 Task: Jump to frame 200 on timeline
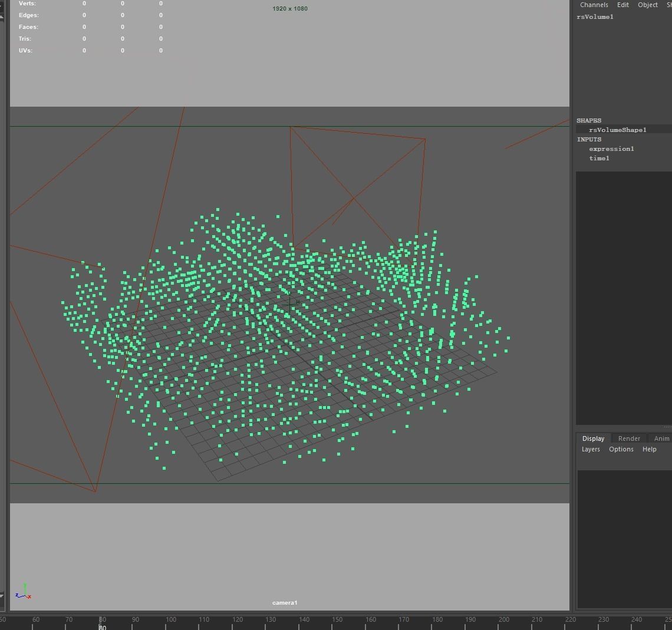coord(504,619)
